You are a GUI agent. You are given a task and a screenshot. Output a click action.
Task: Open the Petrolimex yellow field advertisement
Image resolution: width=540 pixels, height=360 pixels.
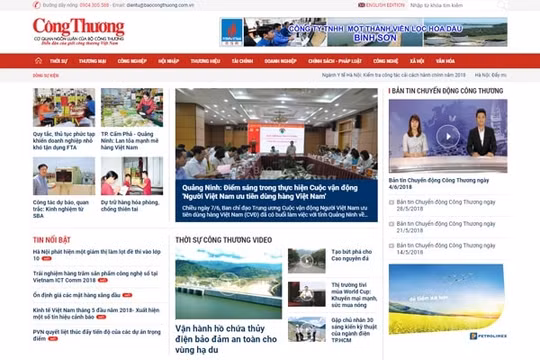[x=448, y=302]
